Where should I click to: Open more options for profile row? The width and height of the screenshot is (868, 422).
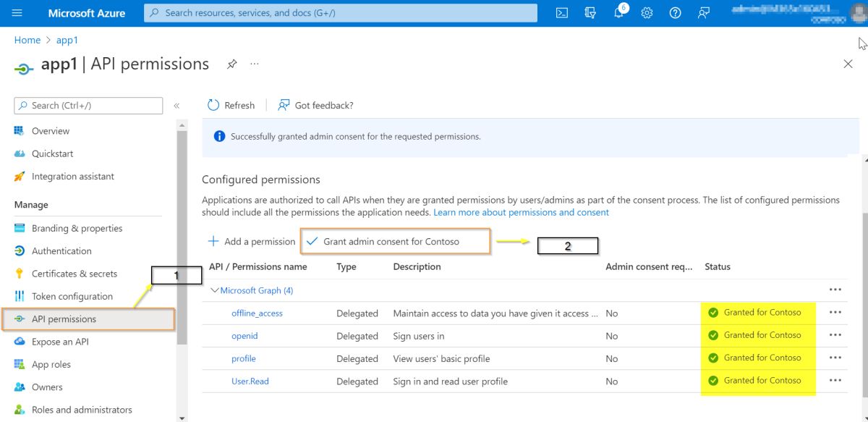point(835,358)
